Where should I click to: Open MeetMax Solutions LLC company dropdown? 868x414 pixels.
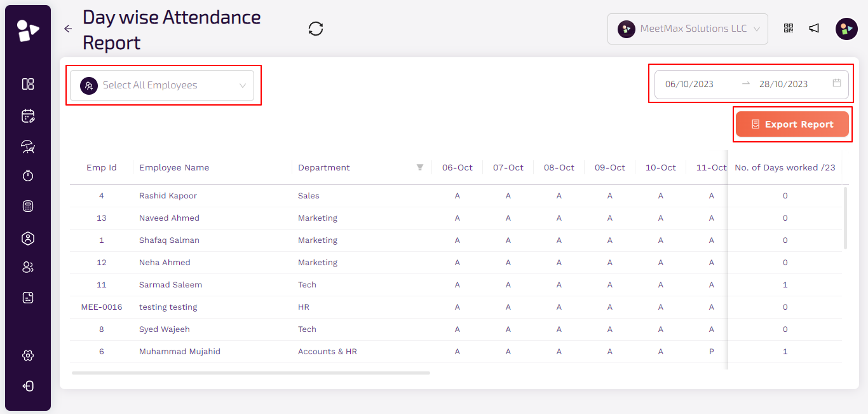[x=688, y=29]
